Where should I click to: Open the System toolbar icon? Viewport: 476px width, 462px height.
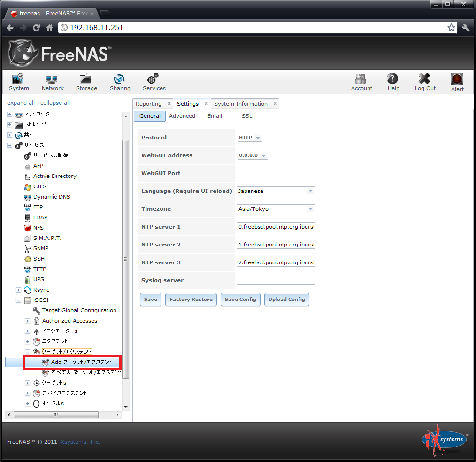pos(19,82)
